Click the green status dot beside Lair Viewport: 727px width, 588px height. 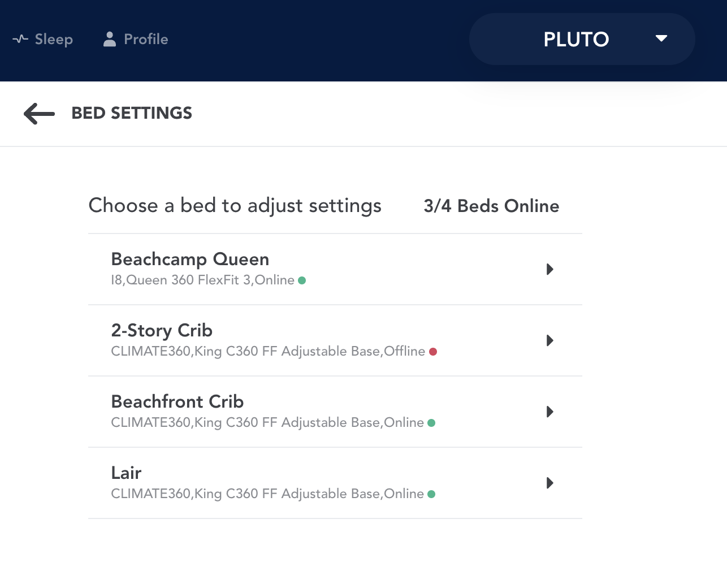[431, 494]
